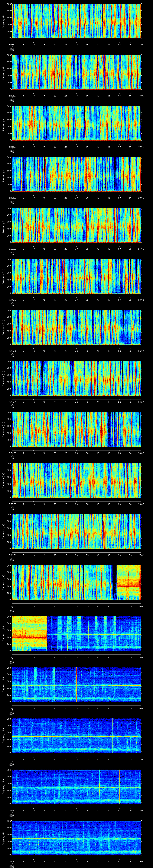Click the 13:18:00 start time label

click(12, 147)
